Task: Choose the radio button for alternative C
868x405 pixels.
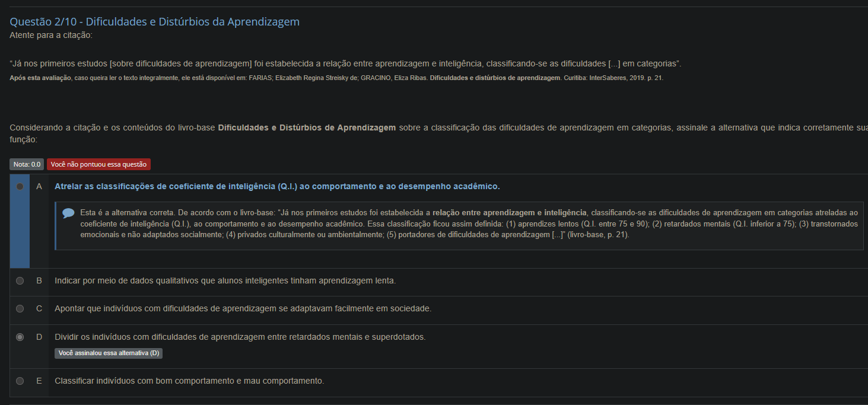Action: click(x=20, y=309)
